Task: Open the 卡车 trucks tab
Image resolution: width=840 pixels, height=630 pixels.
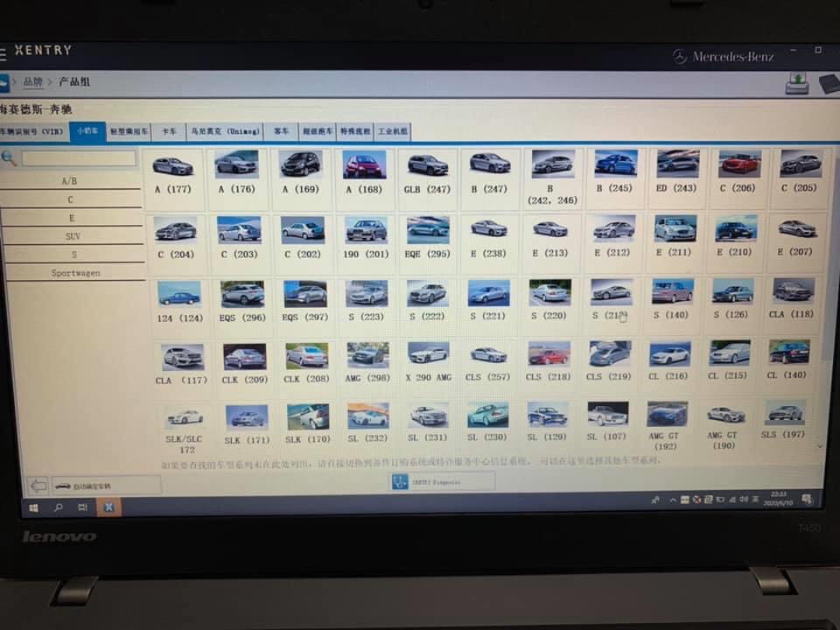Action: click(169, 131)
